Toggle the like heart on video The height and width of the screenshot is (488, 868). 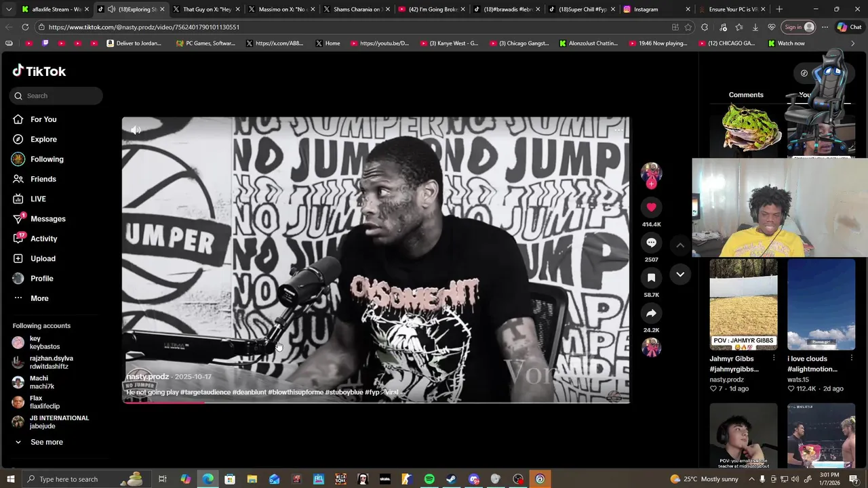point(651,207)
